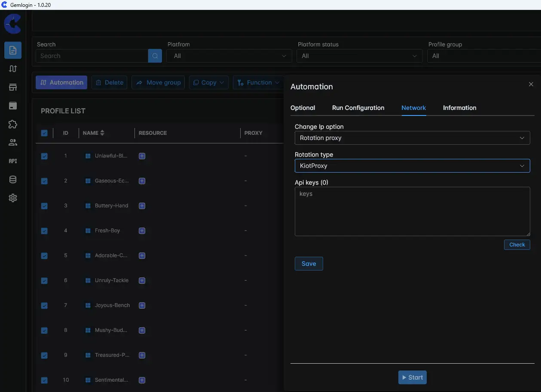Switch to the Information tab
This screenshot has height=392, width=541.
pyautogui.click(x=460, y=108)
